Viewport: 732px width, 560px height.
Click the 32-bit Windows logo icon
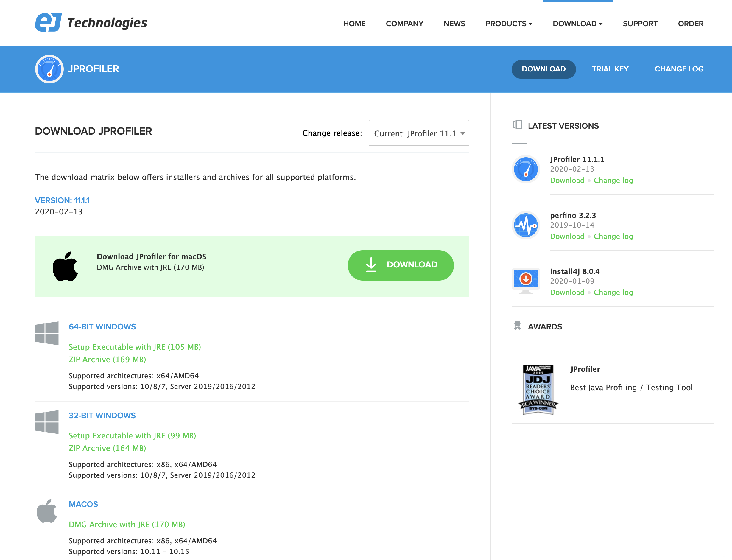[47, 422]
